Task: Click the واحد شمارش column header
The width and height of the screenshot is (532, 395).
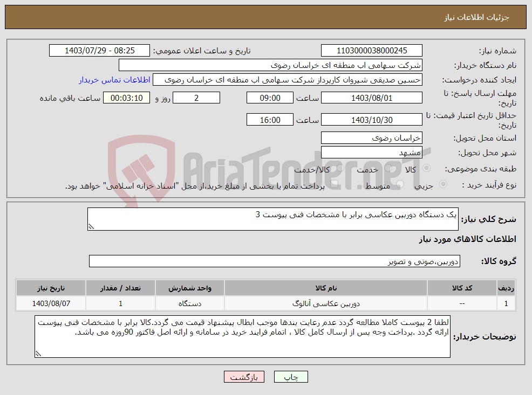Action: (x=190, y=288)
